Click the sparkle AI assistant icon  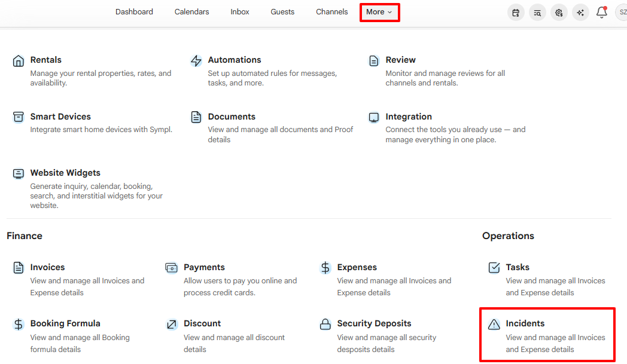point(580,13)
